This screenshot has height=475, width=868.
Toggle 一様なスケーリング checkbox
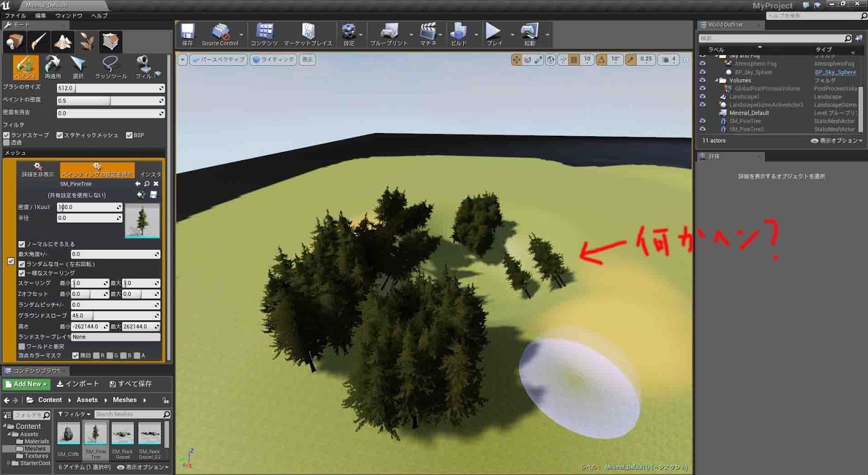pyautogui.click(x=22, y=273)
